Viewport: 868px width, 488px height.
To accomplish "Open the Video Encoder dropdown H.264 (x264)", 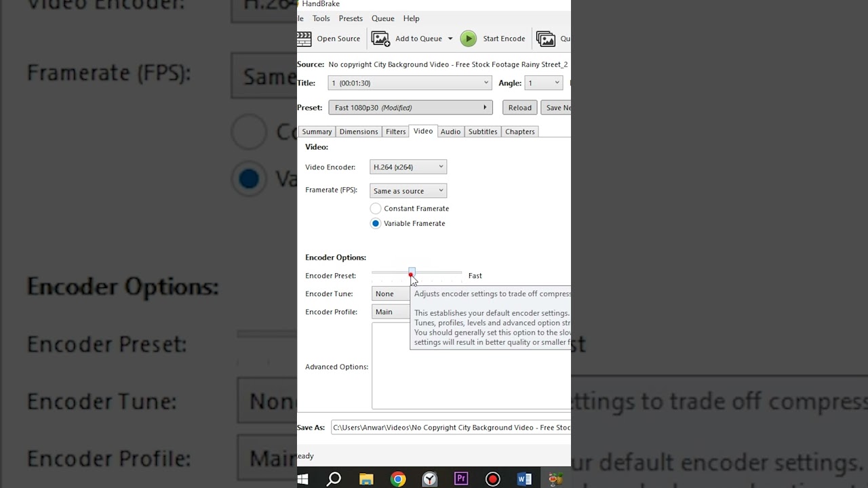I will pyautogui.click(x=408, y=167).
